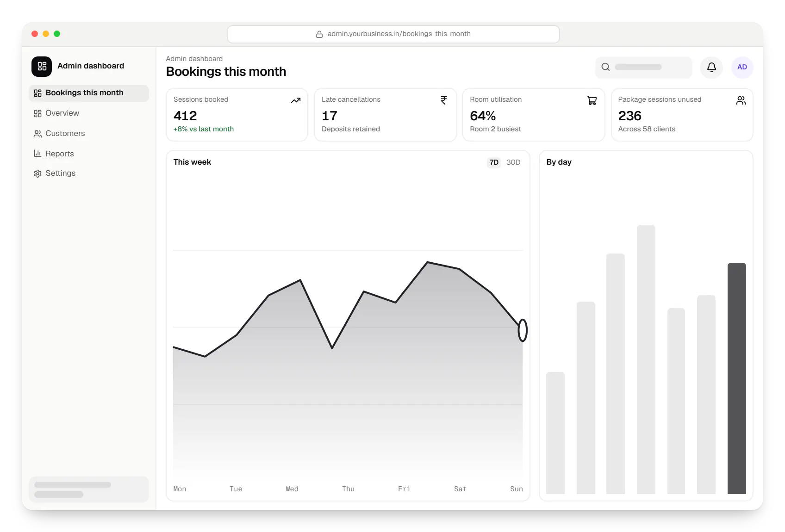The width and height of the screenshot is (785, 532).
Task: Click the 'Wed' axis label
Action: click(292, 489)
